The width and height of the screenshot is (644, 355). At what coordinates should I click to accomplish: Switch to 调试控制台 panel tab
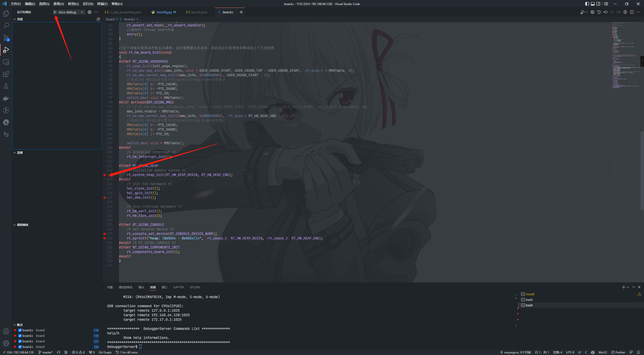pos(126,287)
